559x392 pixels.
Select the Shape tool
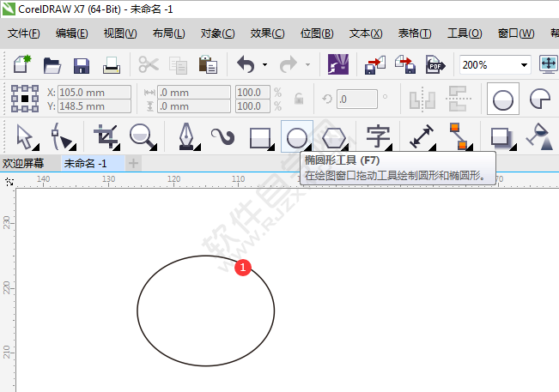[63, 137]
